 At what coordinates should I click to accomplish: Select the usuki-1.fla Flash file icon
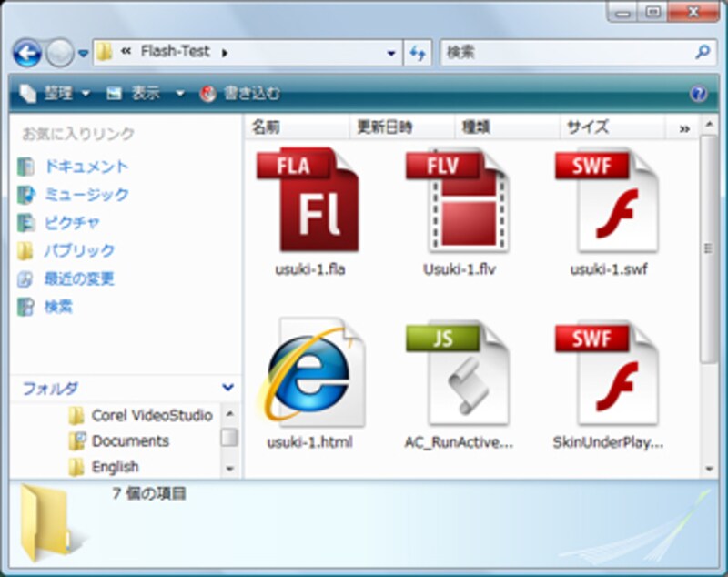tap(308, 200)
